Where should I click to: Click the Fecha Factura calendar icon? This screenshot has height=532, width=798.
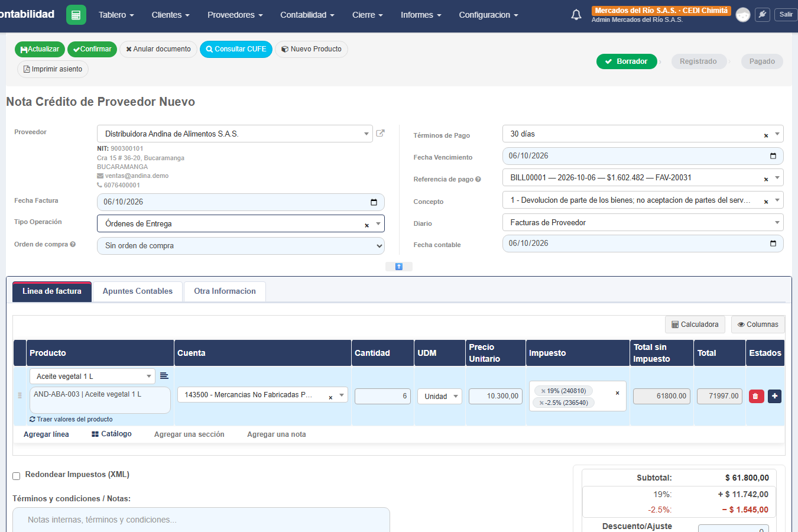tap(374, 202)
